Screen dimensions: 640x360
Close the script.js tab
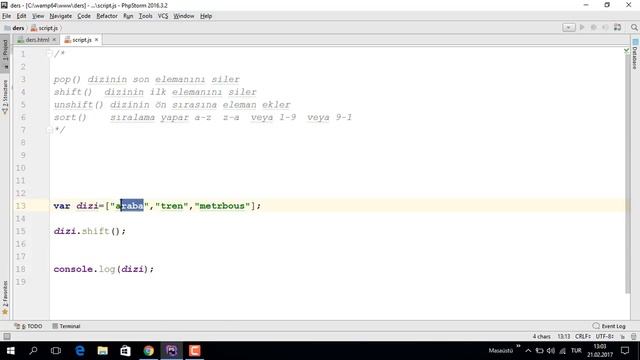(96, 40)
